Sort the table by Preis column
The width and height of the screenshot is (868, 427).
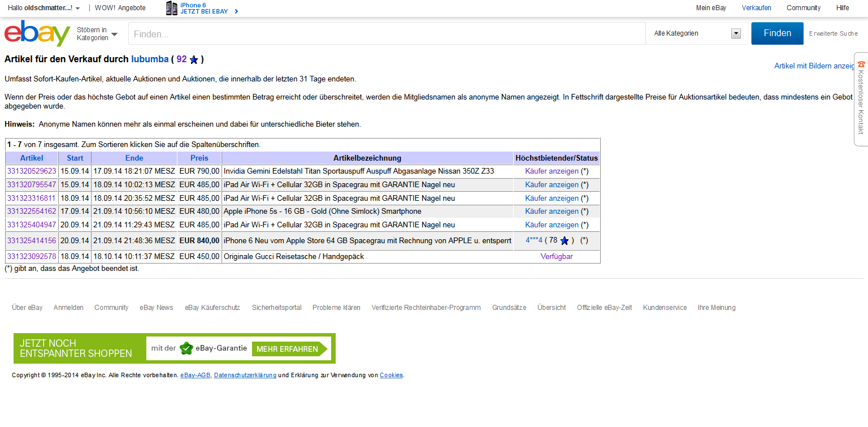(199, 158)
